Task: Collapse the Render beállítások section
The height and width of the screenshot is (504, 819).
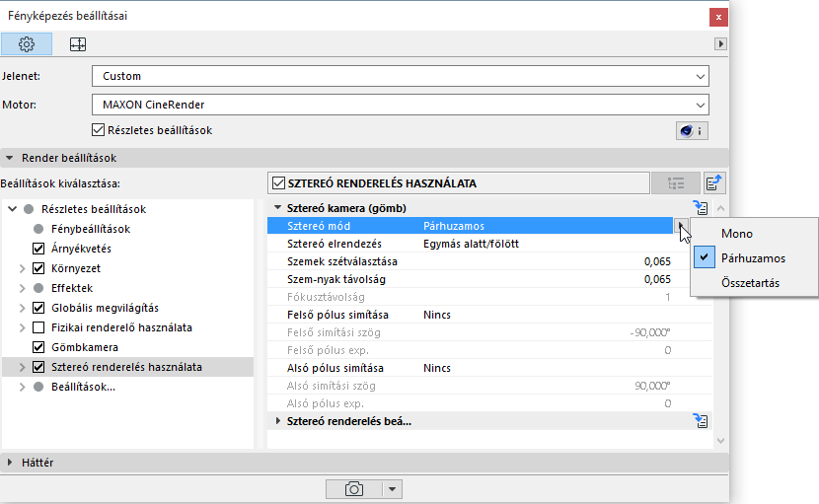Action: point(10,158)
